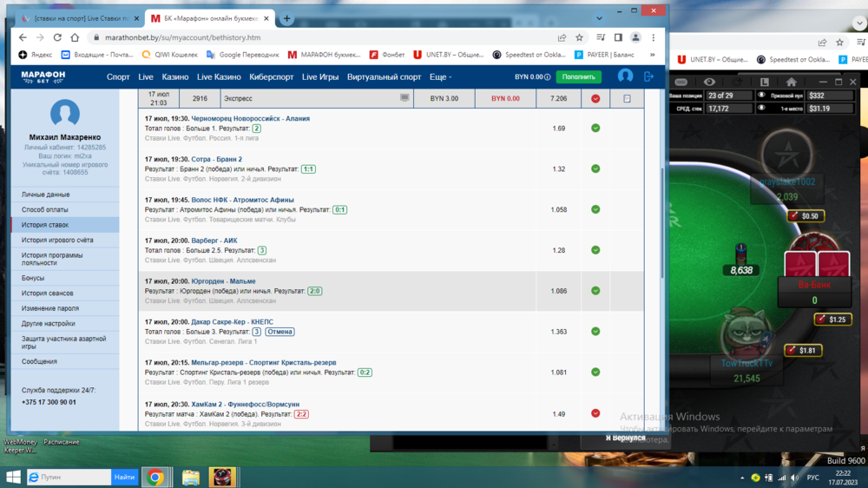
Task: Open the bet slip document icon in express row
Action: coord(627,99)
